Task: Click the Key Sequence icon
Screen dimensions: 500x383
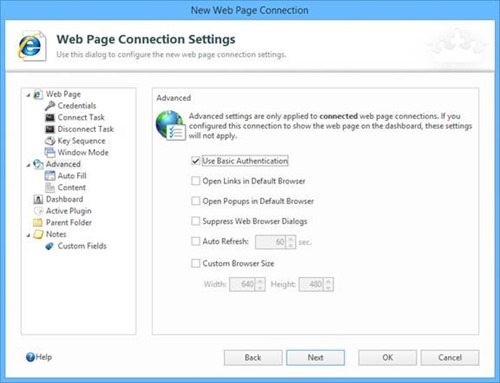Action: (50, 141)
